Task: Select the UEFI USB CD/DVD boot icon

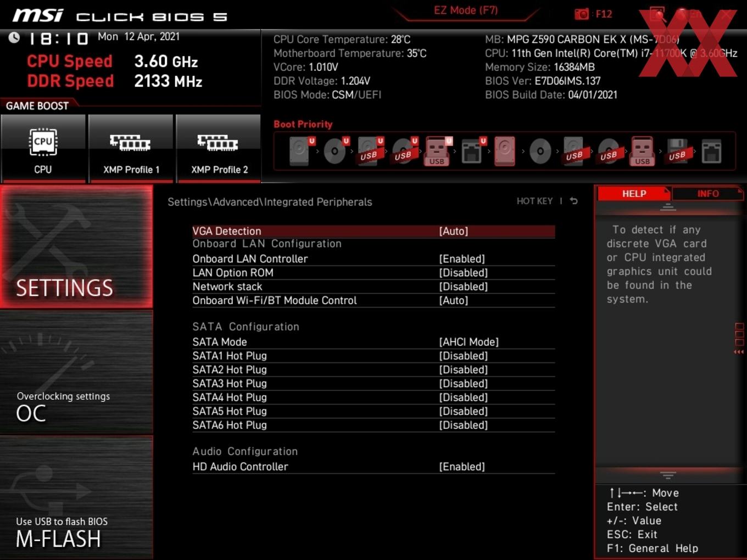Action: (x=404, y=151)
